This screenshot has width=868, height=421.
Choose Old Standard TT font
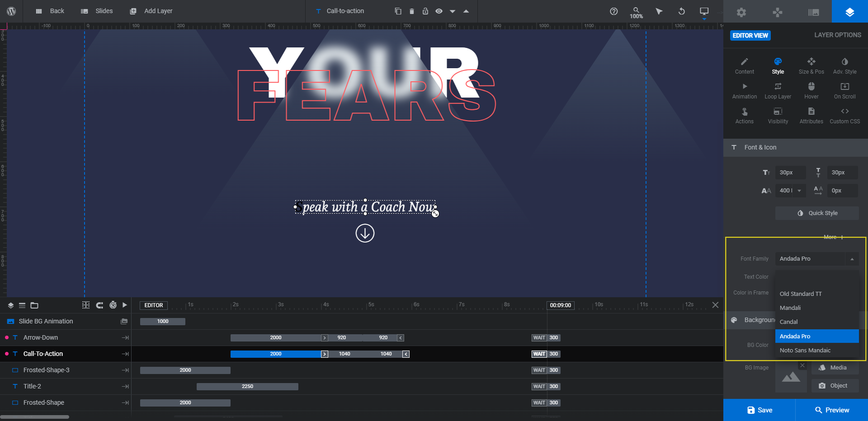point(817,294)
